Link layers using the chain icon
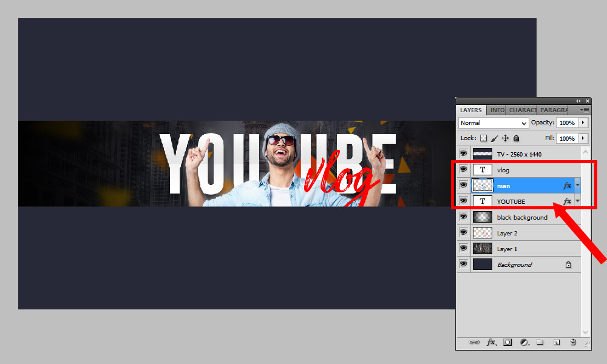This screenshot has height=364, width=607. tap(474, 342)
